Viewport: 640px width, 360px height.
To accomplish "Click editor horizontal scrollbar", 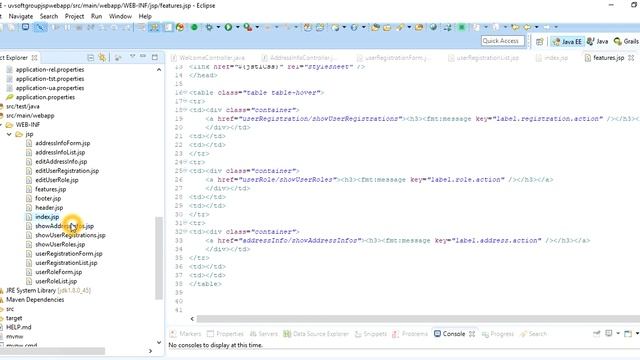I will pyautogui.click(x=418, y=319).
